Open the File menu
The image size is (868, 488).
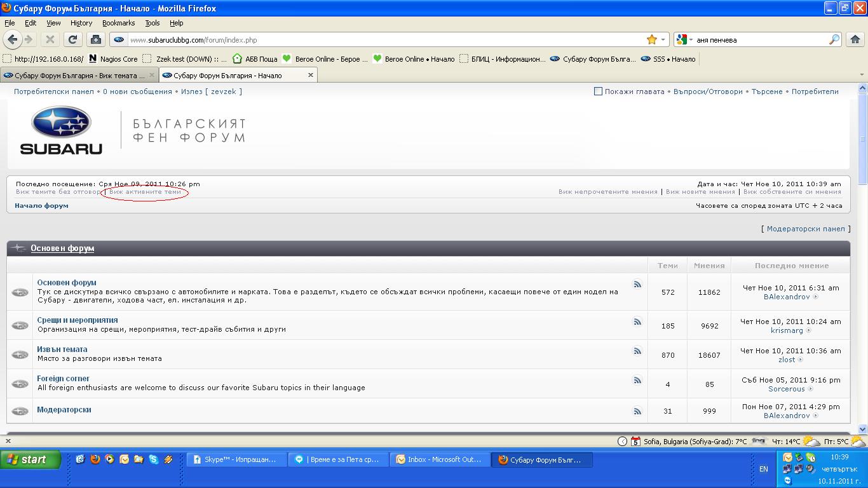click(10, 23)
